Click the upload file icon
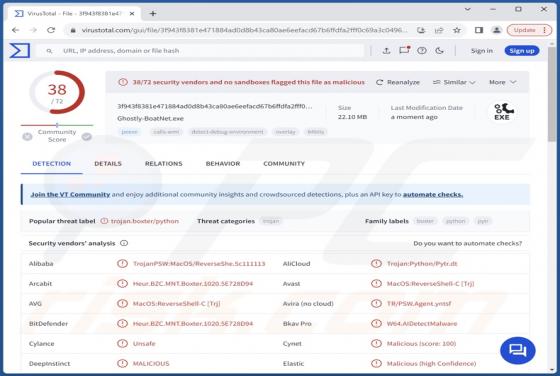 coord(386,51)
